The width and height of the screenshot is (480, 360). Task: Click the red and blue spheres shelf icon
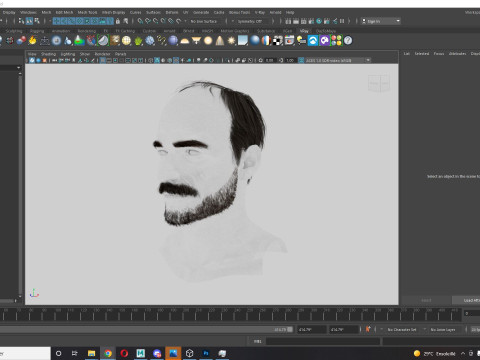tap(21, 41)
